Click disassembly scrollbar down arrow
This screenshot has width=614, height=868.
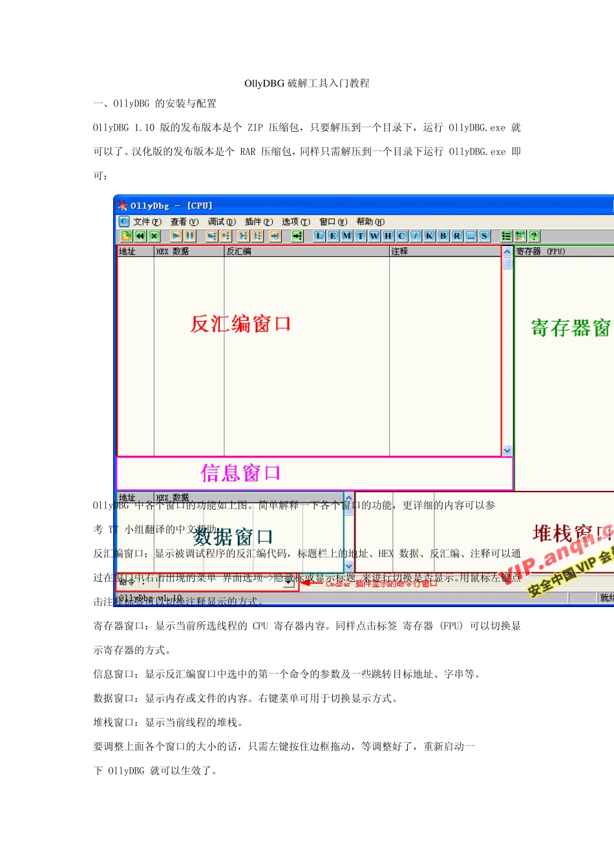point(507,451)
